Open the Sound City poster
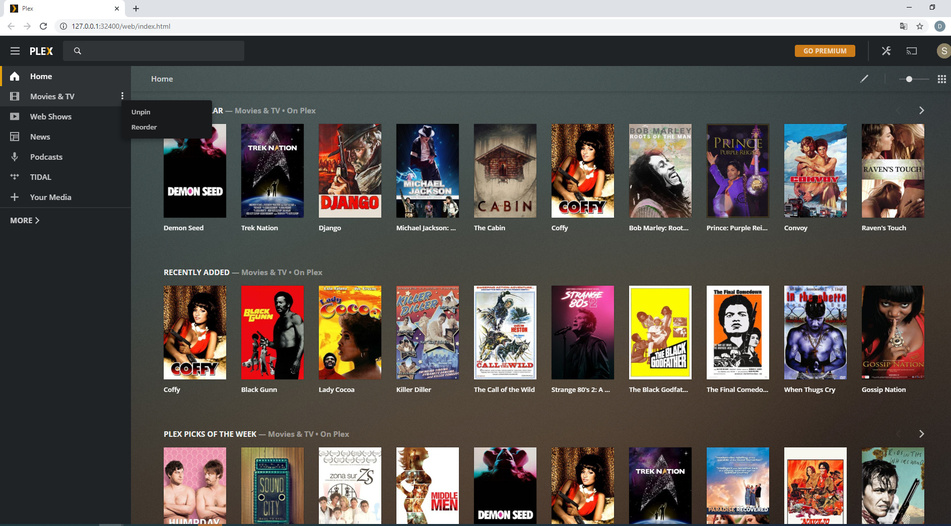Image resolution: width=951 pixels, height=526 pixels. 272,486
